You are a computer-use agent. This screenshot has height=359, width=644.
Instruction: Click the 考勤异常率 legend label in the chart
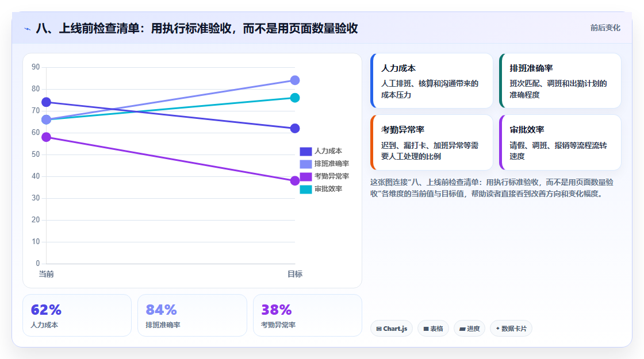click(x=331, y=176)
